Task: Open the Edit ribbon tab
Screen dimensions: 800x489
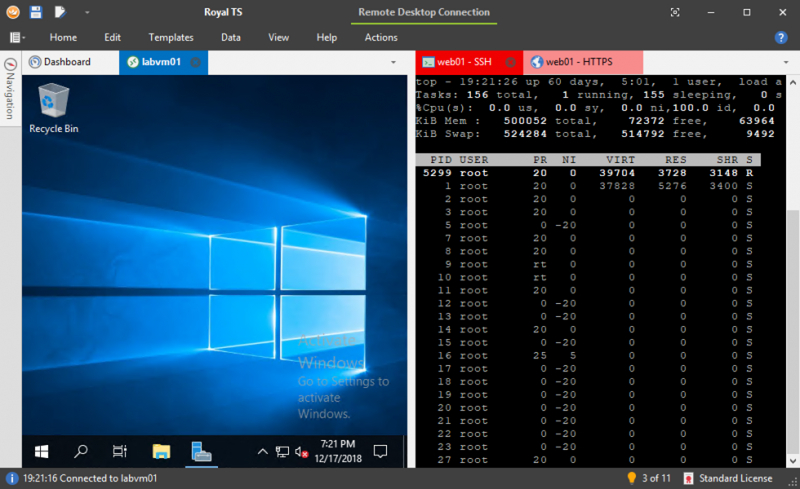Action: [x=112, y=37]
